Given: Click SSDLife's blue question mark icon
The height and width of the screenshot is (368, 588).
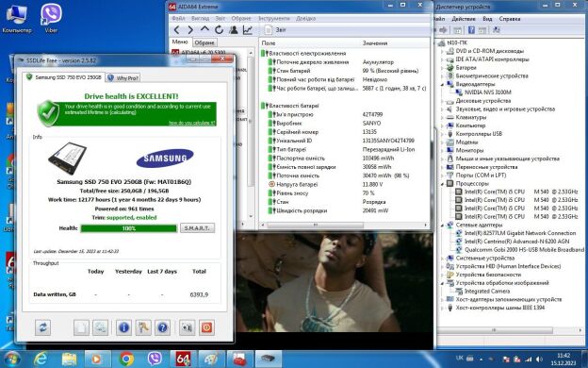Looking at the screenshot, I should (x=162, y=327).
